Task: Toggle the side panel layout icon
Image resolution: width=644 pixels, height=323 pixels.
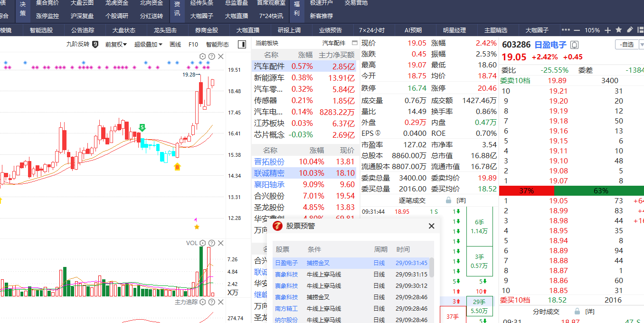Action: point(242,44)
